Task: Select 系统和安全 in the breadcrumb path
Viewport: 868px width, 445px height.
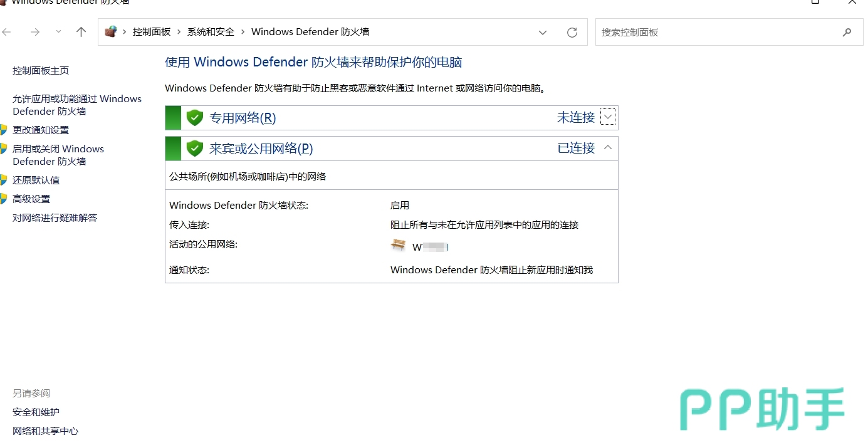Action: pyautogui.click(x=211, y=32)
